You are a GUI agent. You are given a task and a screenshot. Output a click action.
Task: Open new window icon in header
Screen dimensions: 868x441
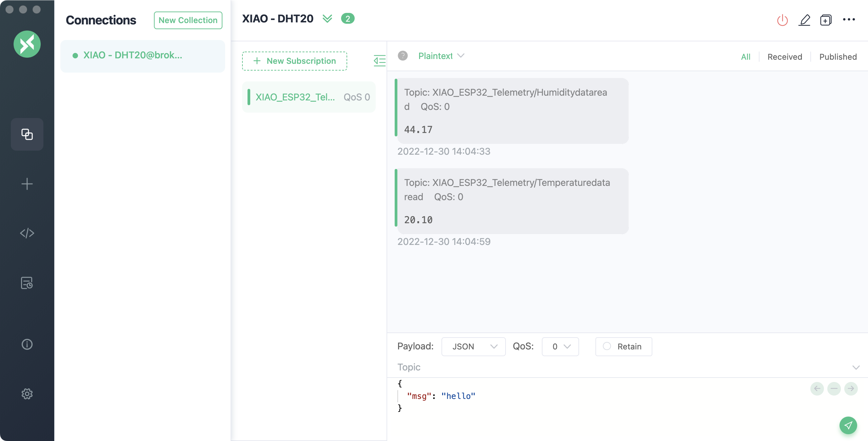[x=826, y=20]
